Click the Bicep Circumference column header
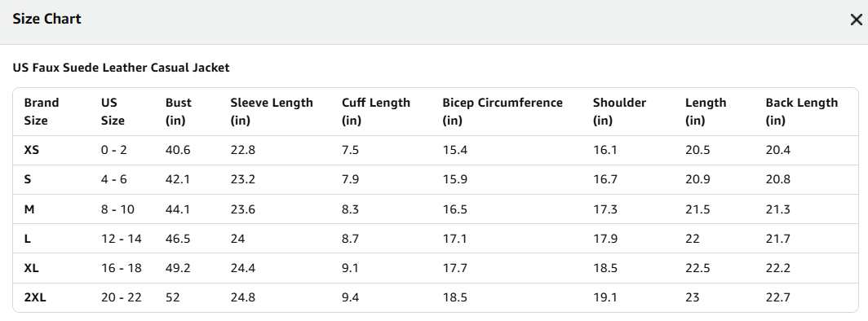 (502, 112)
